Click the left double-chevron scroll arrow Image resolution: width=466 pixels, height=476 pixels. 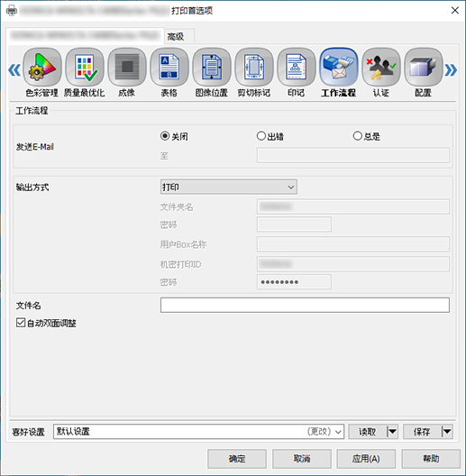[x=14, y=70]
